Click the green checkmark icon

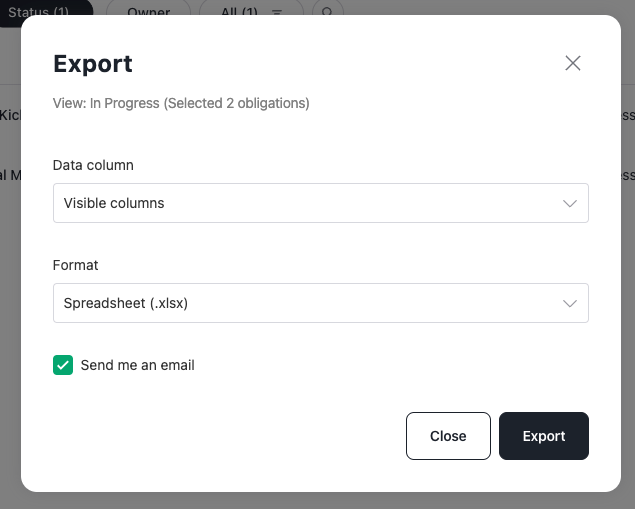point(63,365)
